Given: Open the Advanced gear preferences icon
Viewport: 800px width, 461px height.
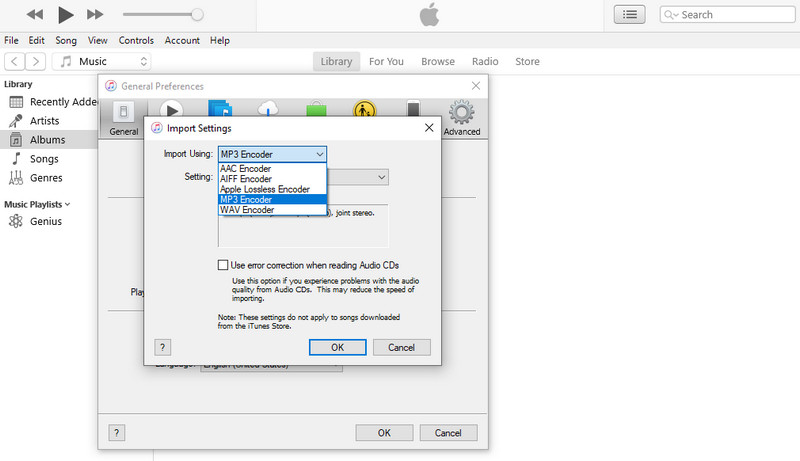Looking at the screenshot, I should [462, 118].
